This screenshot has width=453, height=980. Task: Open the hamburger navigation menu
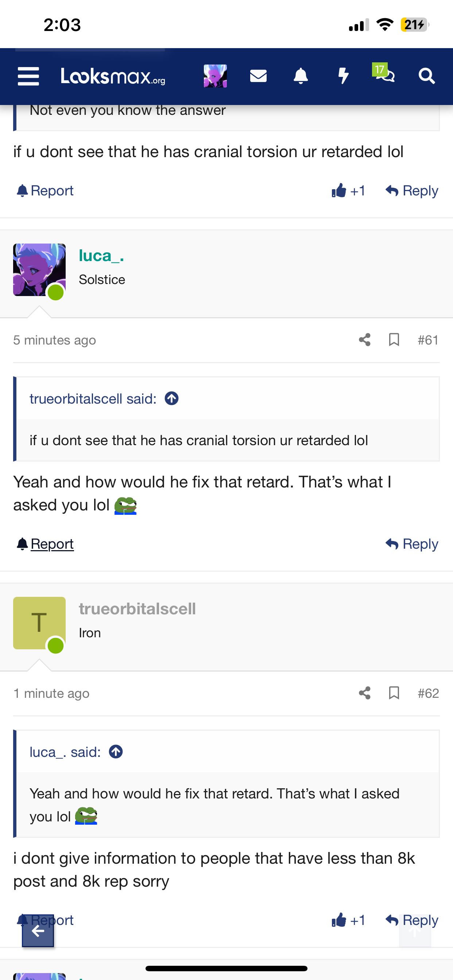pos(28,76)
